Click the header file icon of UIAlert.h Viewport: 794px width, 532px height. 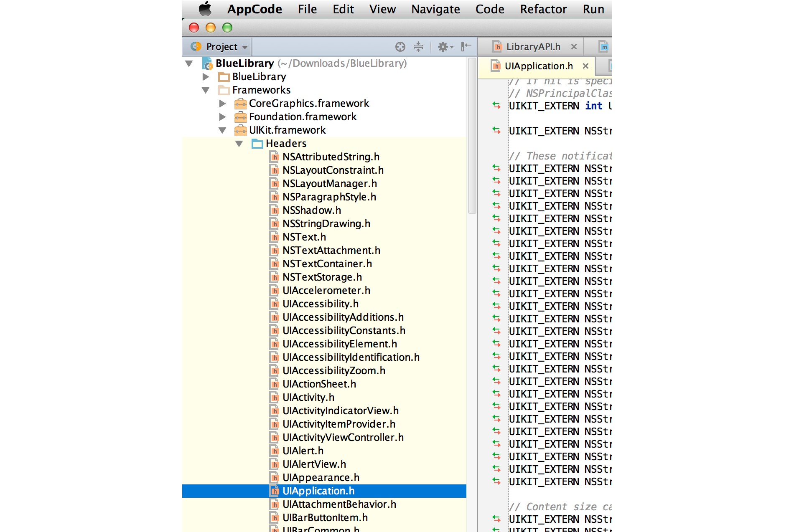point(275,451)
